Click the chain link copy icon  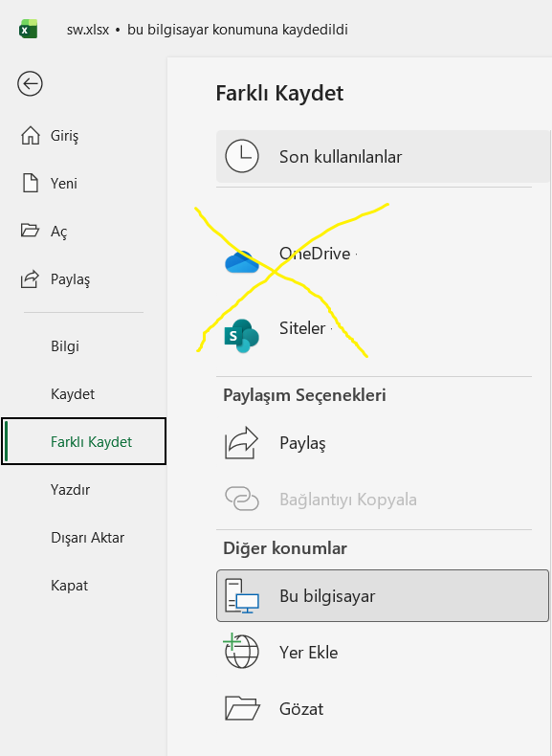click(x=242, y=499)
